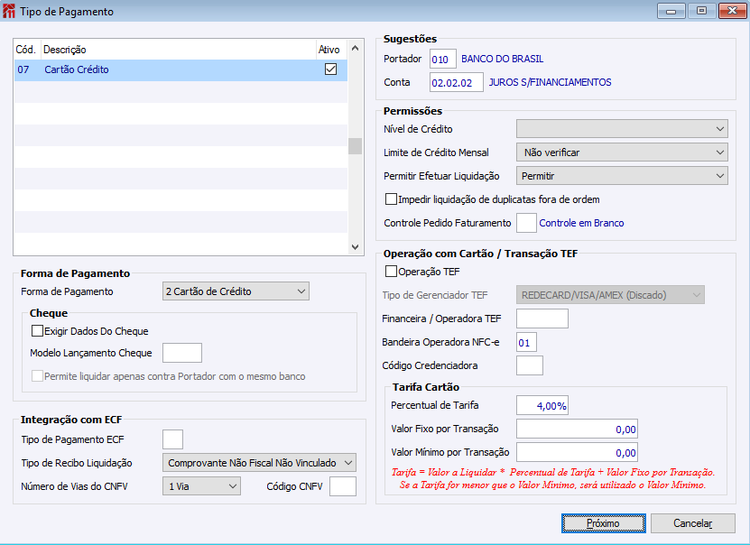
Task: Open Permitir Efetuar Liquidação dropdown
Action: 622,176
